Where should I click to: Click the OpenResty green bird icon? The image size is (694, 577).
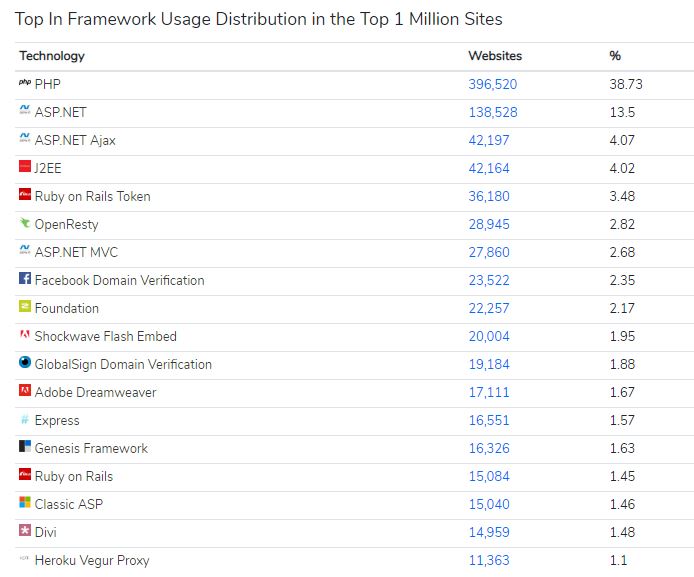pyautogui.click(x=25, y=224)
